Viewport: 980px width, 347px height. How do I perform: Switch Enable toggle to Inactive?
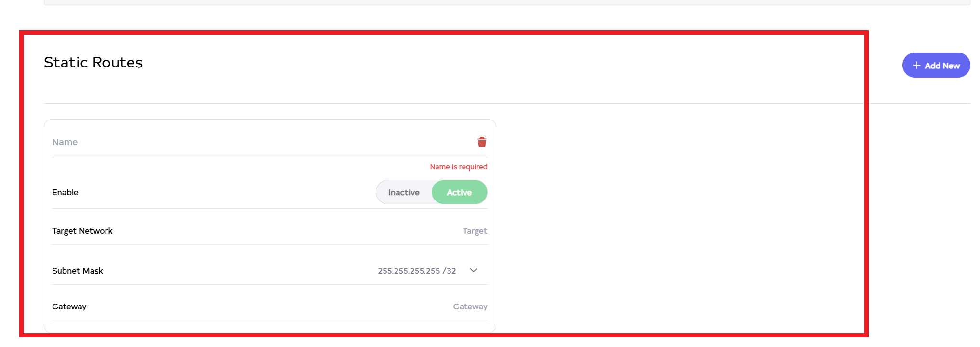(x=404, y=192)
